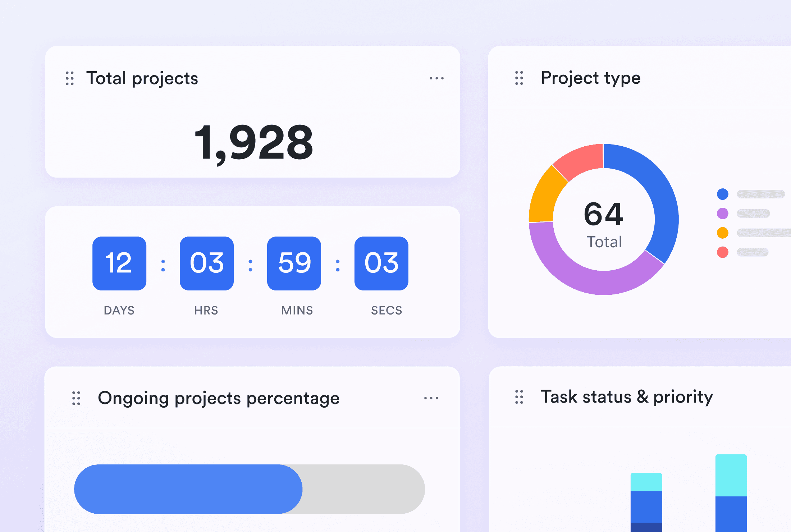Click the blue legend dot
791x532 pixels.
pyautogui.click(x=722, y=194)
